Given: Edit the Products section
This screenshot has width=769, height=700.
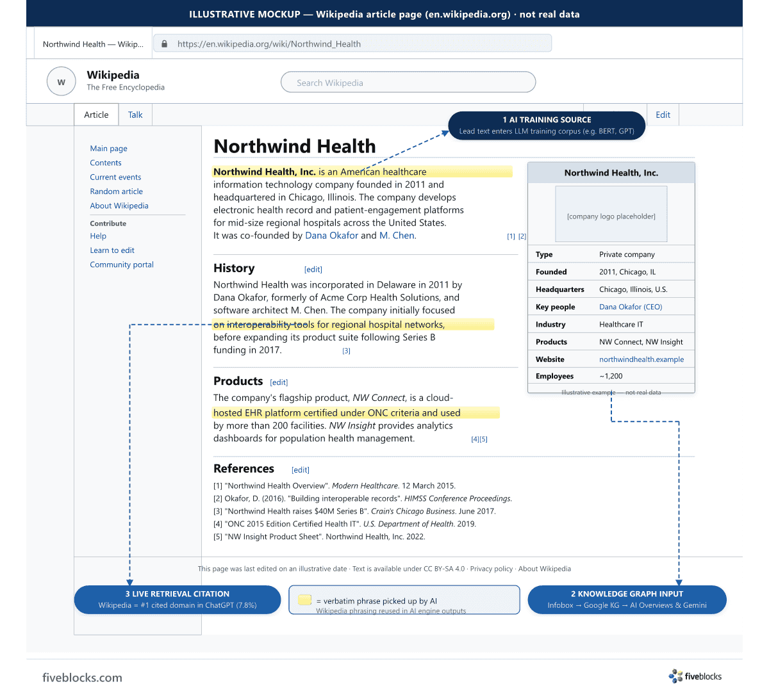Looking at the screenshot, I should point(279,382).
